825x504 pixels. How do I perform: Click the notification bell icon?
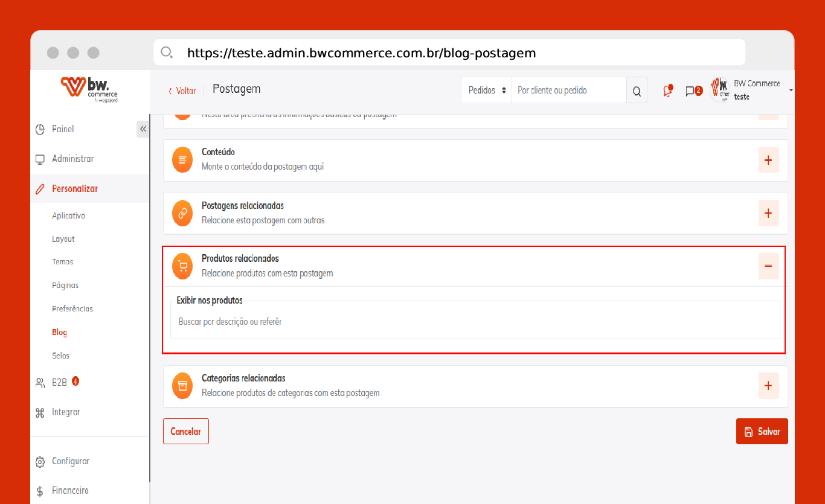tap(667, 91)
